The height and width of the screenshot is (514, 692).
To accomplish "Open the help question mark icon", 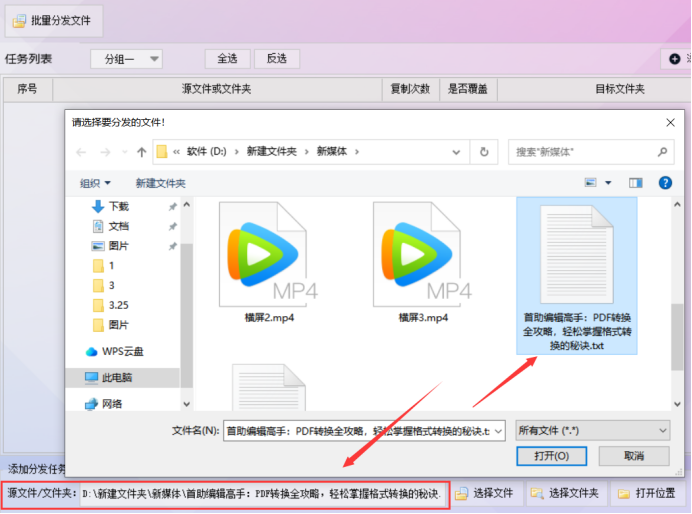I will click(665, 183).
